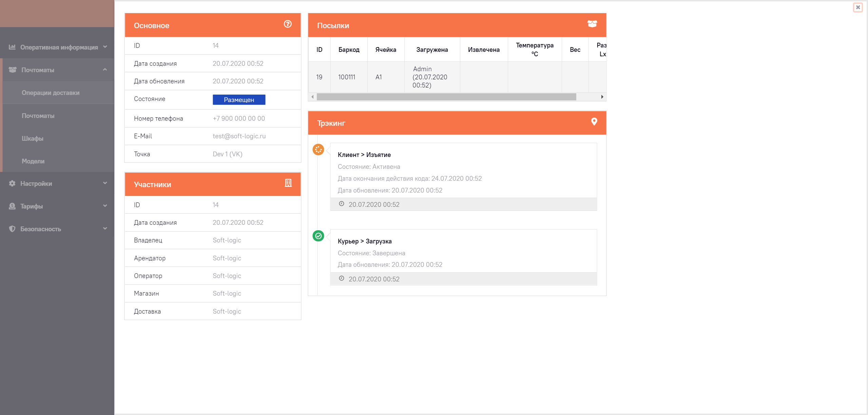The height and width of the screenshot is (415, 868).
Task: Expand the Настройки chevron
Action: [105, 183]
